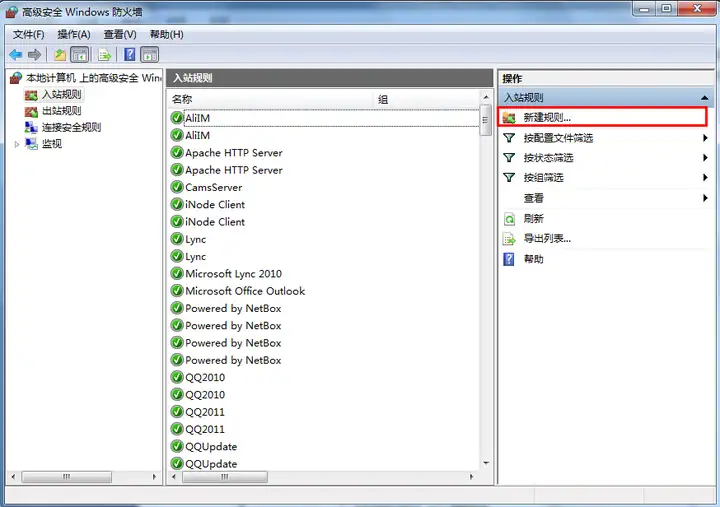Click the export list toolbar icon

[x=105, y=55]
